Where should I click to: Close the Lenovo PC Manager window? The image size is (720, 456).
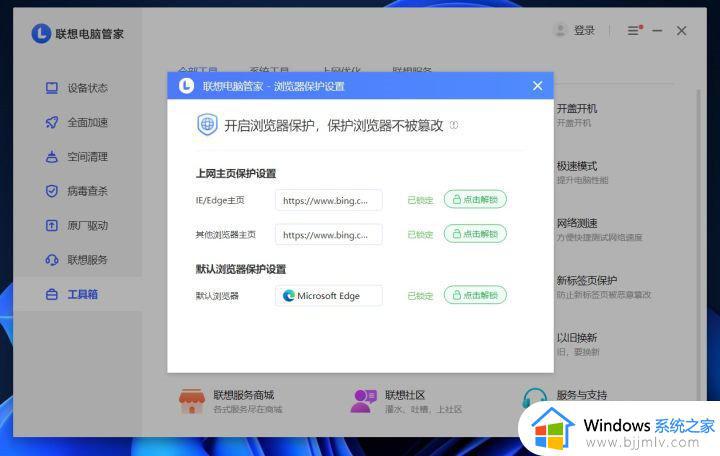click(681, 31)
